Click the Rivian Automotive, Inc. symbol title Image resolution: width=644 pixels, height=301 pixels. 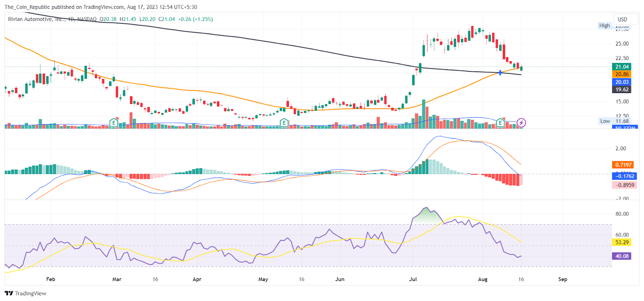[x=37, y=19]
